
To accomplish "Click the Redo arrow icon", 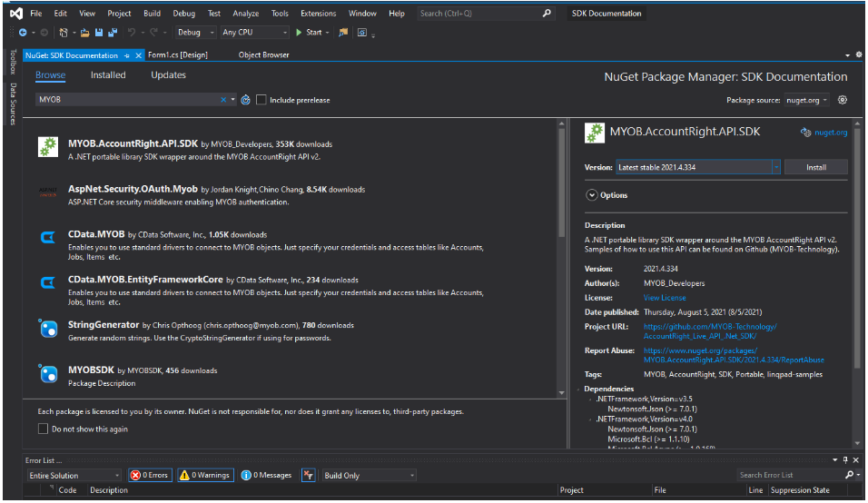I will 153,33.
